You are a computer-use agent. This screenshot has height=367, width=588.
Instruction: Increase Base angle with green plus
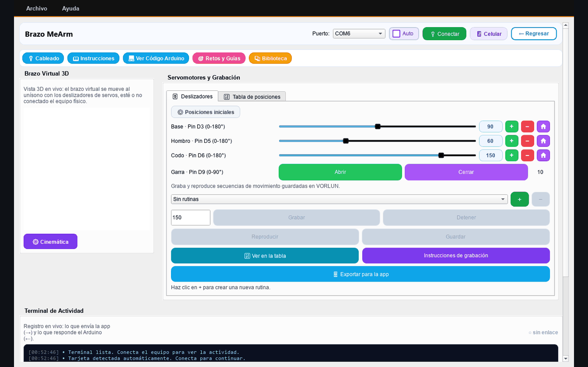pos(512,127)
